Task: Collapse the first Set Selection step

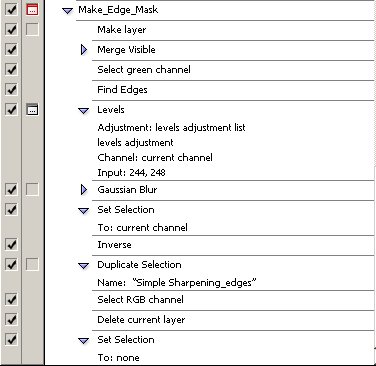Action: pos(83,211)
